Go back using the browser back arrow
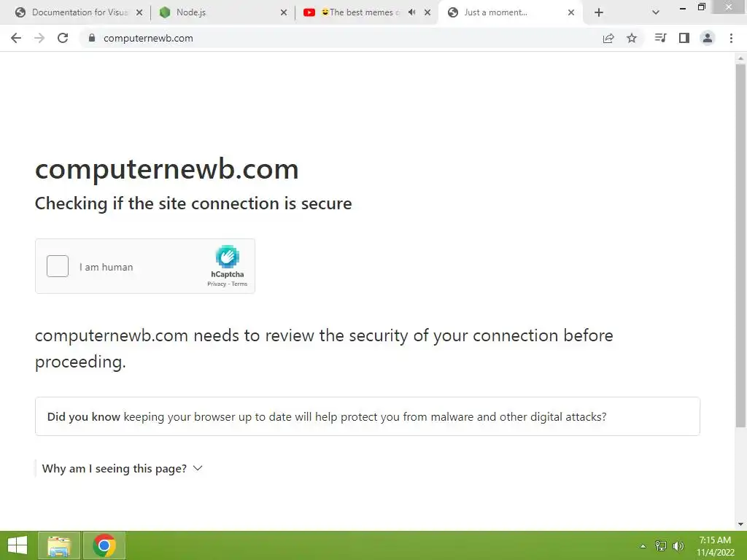 16,38
